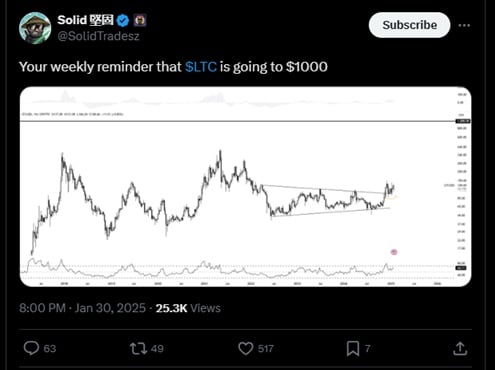The image size is (495, 370).
Task: Open Solid's profile avatar
Action: click(35, 28)
